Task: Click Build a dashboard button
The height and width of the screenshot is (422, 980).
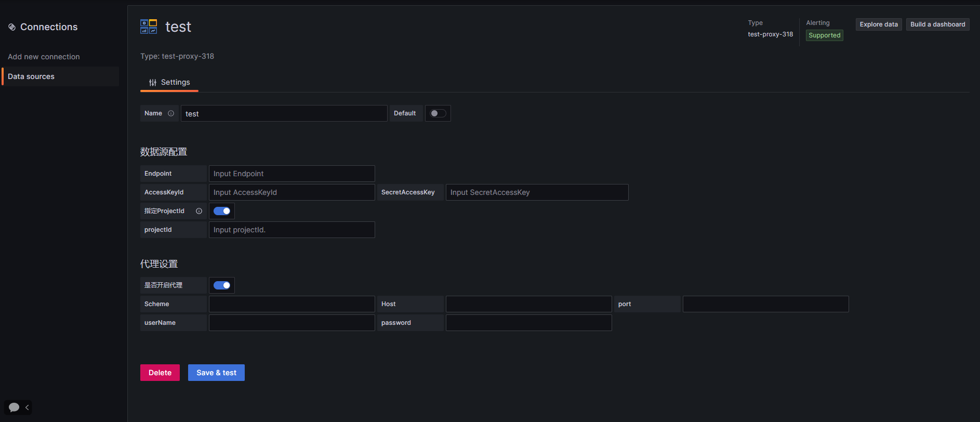Action: pos(938,24)
